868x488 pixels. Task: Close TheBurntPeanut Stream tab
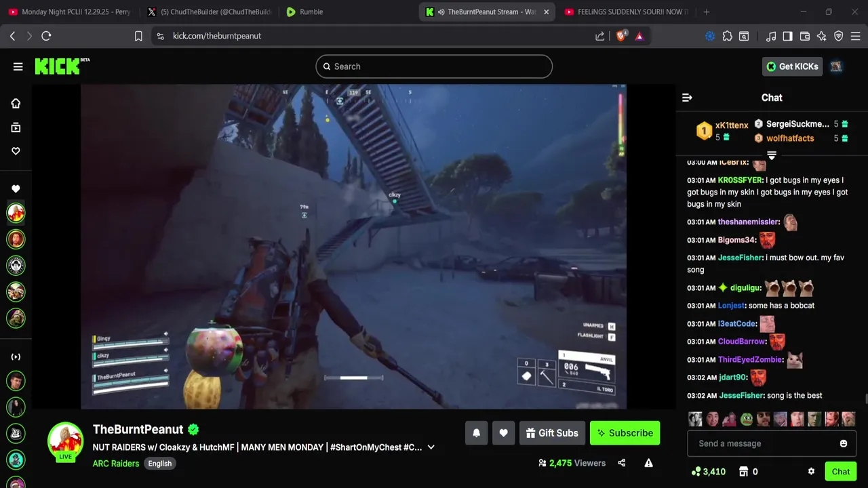(546, 12)
